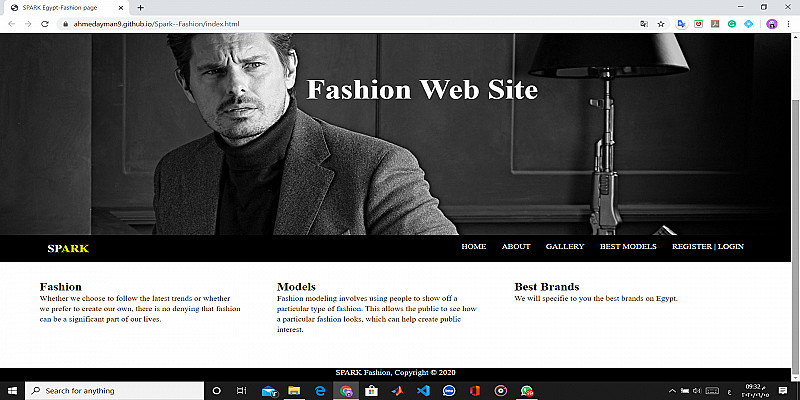Open File Explorer on taskbar

[x=294, y=391]
